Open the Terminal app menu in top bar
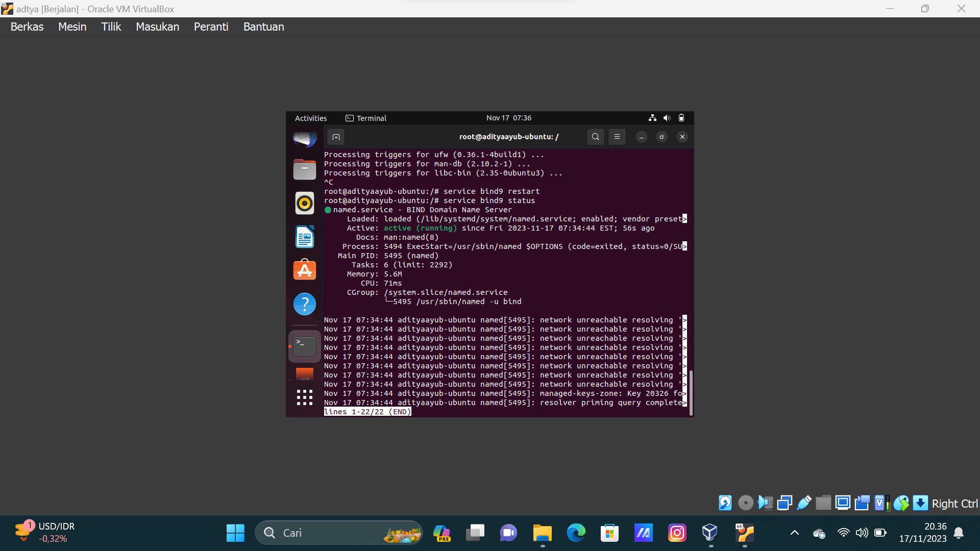The image size is (980, 551). (366, 118)
